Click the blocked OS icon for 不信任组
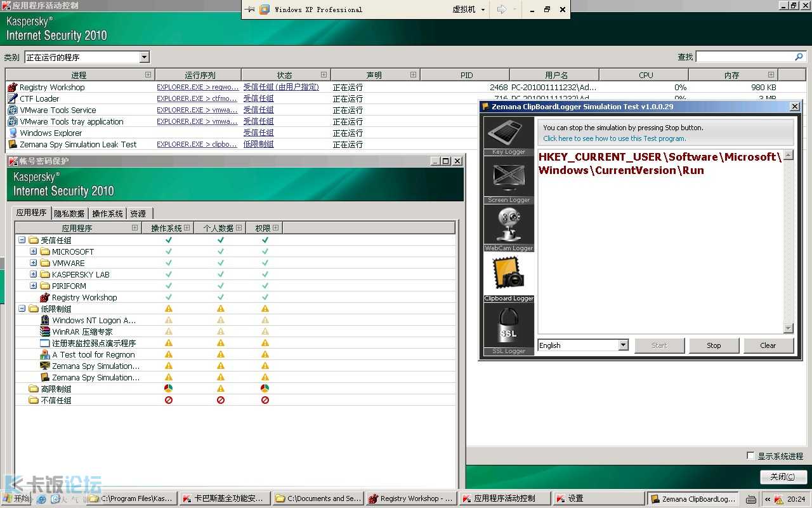Viewport: 812px width, 508px height. (169, 400)
